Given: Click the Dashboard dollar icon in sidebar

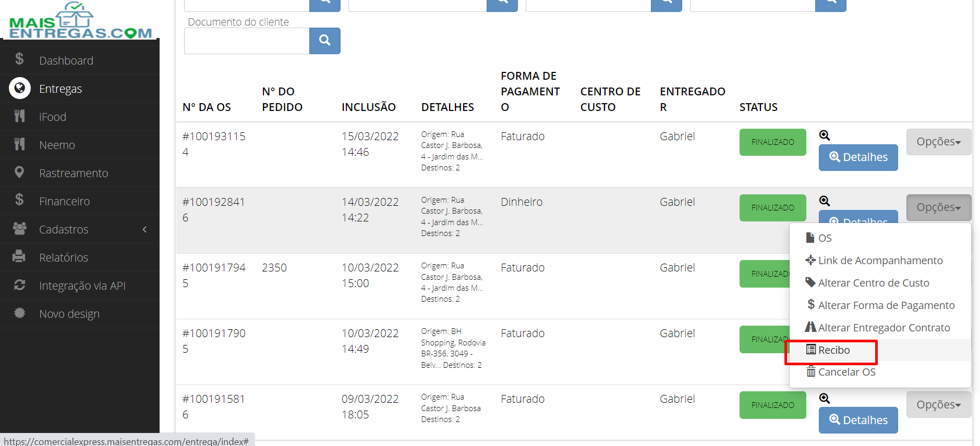Looking at the screenshot, I should pyautogui.click(x=19, y=59).
